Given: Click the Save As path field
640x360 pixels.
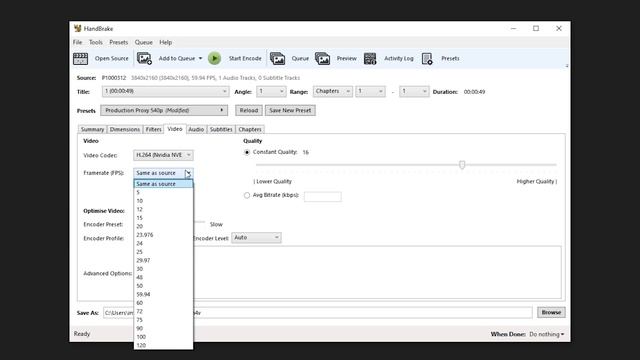Looking at the screenshot, I should click(318, 313).
